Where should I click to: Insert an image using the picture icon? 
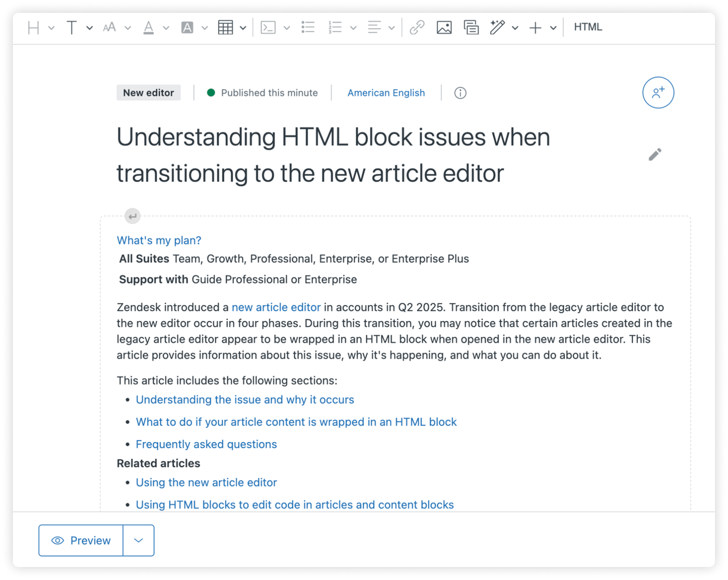click(444, 28)
